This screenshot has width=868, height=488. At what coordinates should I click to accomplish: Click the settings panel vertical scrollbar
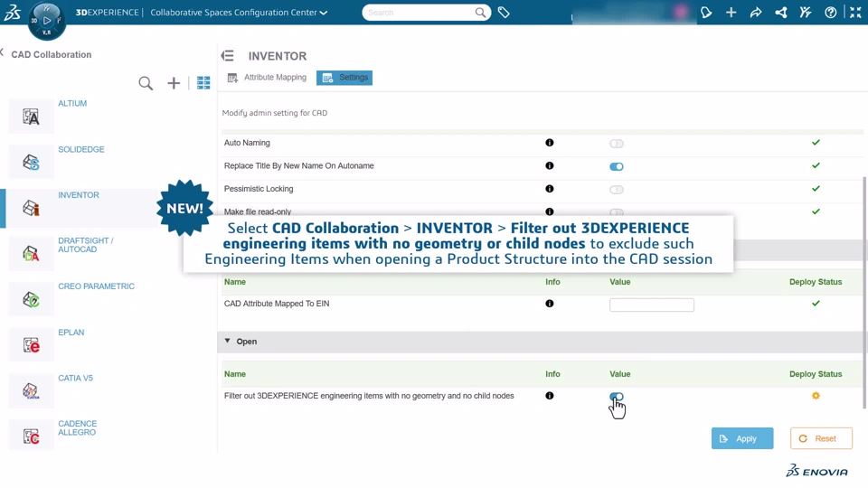click(x=864, y=293)
